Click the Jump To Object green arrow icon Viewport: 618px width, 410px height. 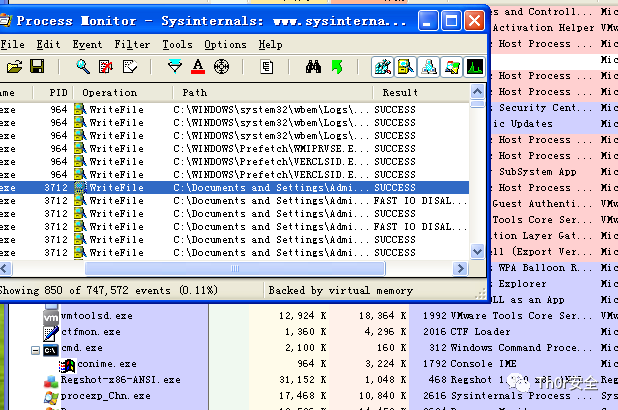pos(337,67)
